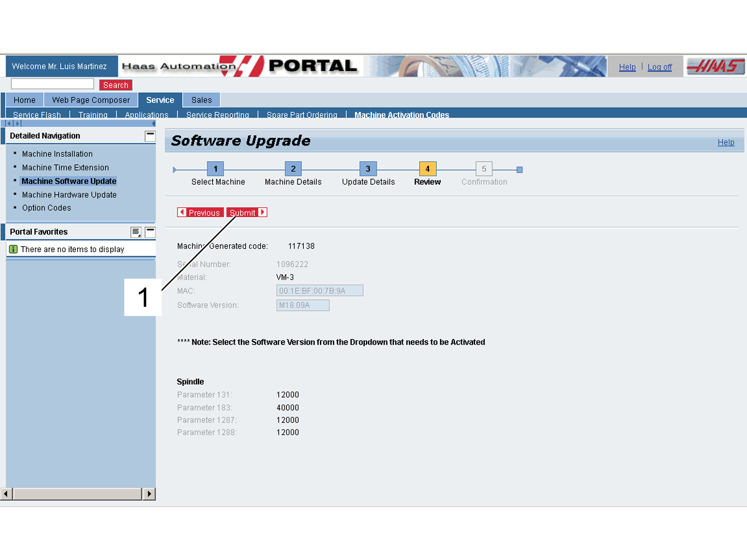
Task: Select Machine Software Update navigation item
Action: pos(68,181)
